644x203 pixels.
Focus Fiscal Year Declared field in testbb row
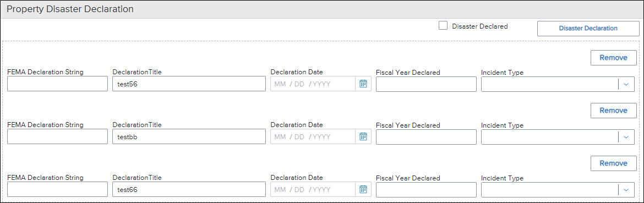tap(427, 137)
